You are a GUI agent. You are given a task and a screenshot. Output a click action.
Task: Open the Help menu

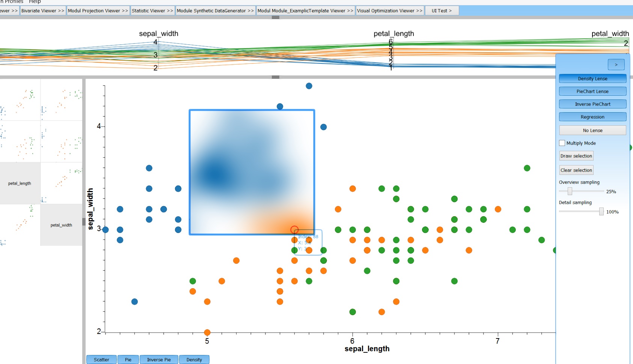[x=35, y=2]
